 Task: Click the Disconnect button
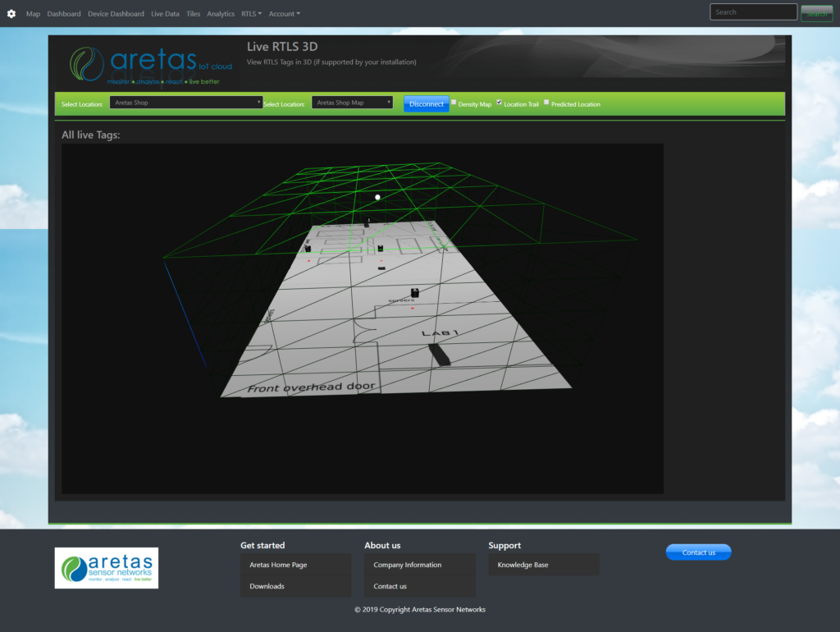[x=426, y=103]
